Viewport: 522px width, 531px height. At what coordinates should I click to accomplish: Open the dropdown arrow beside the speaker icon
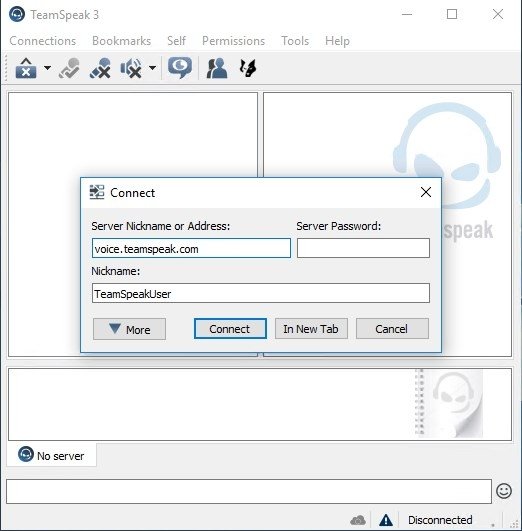tap(153, 68)
